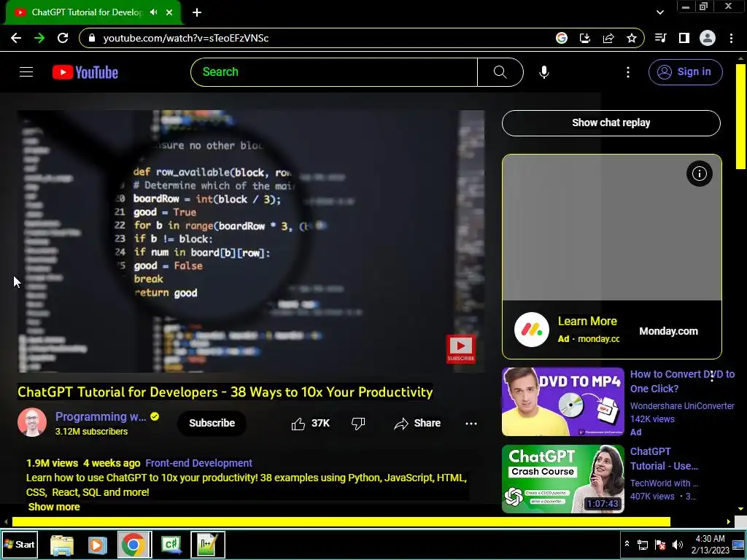Viewport: 747px width, 560px height.
Task: Click the network icon in system tray
Action: pos(643,544)
